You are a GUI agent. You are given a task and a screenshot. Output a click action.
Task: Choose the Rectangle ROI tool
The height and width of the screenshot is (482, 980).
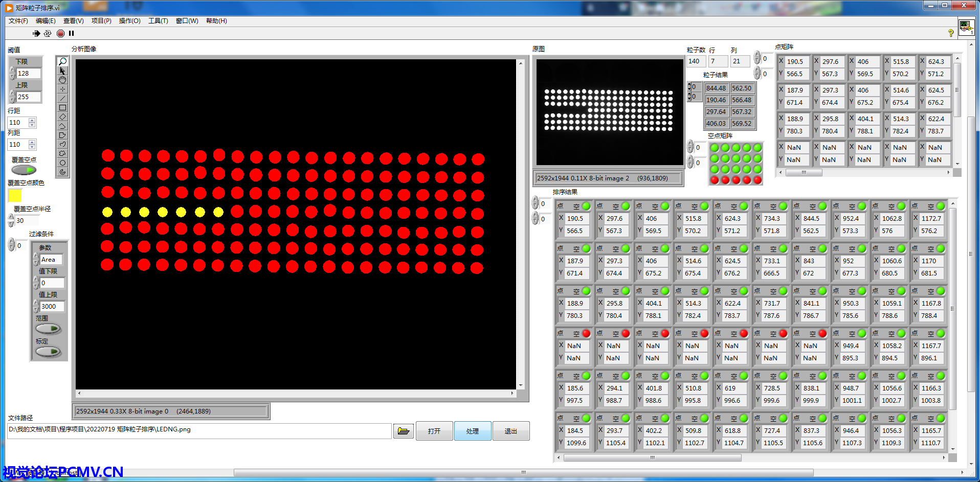click(62, 108)
